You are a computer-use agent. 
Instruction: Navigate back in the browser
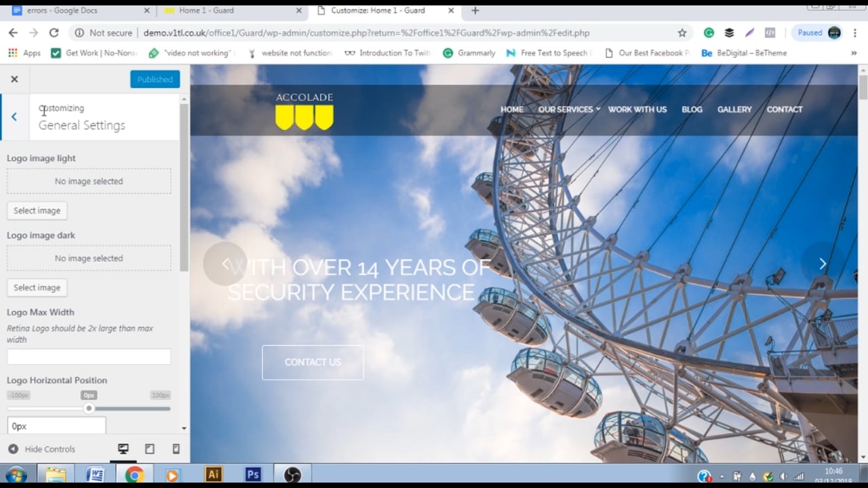(x=13, y=33)
